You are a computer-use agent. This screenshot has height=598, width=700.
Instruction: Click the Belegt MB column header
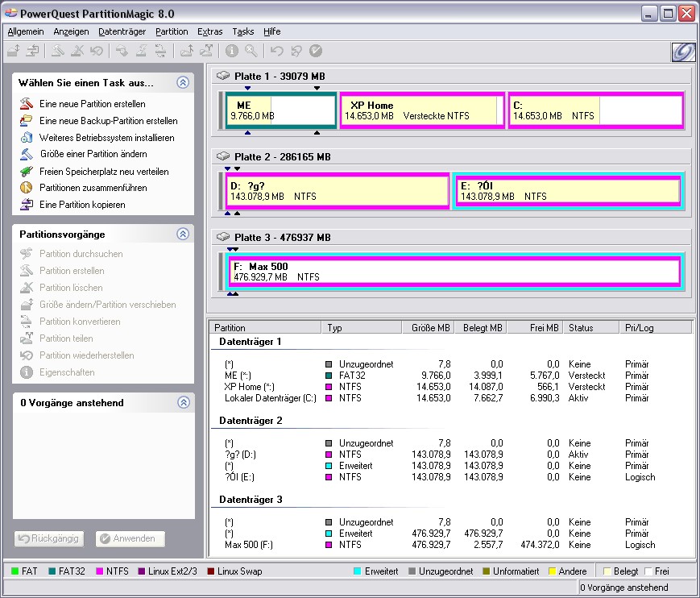[x=481, y=328]
